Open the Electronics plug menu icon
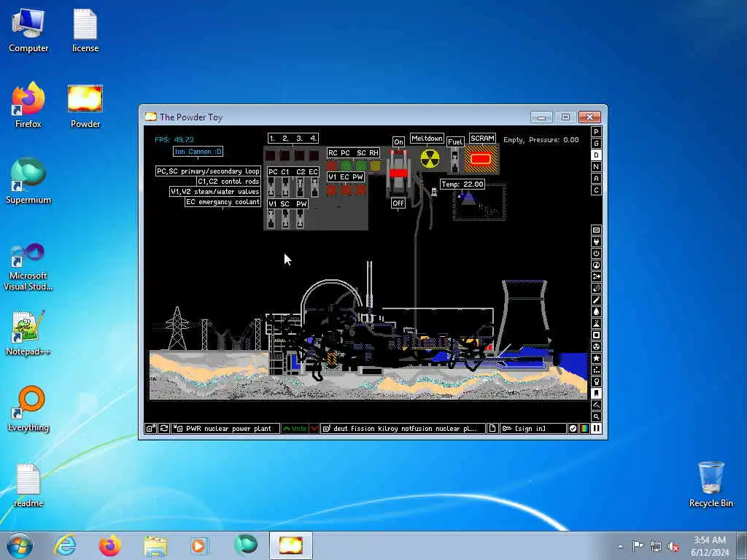Screen dimensions: 747x560 point(596,242)
